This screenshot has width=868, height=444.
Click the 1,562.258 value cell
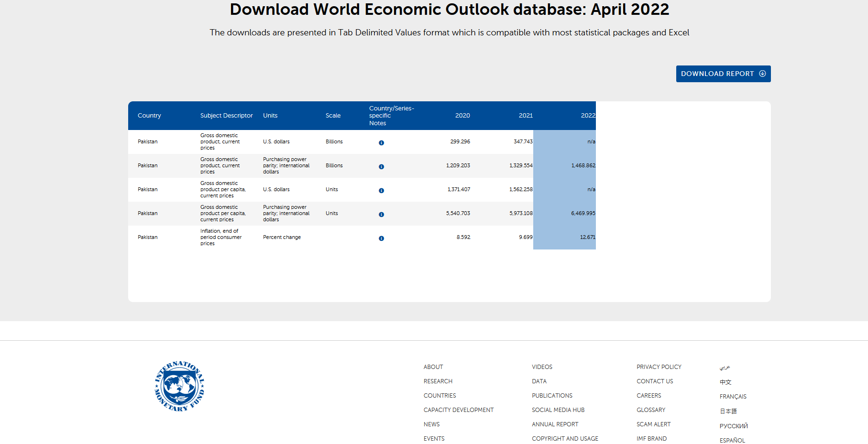pyautogui.click(x=521, y=189)
